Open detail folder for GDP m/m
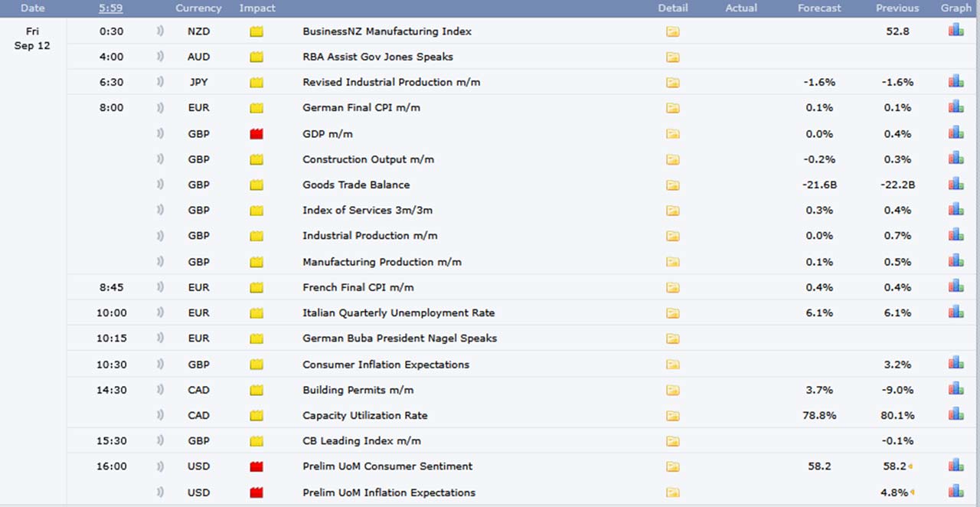 point(672,134)
